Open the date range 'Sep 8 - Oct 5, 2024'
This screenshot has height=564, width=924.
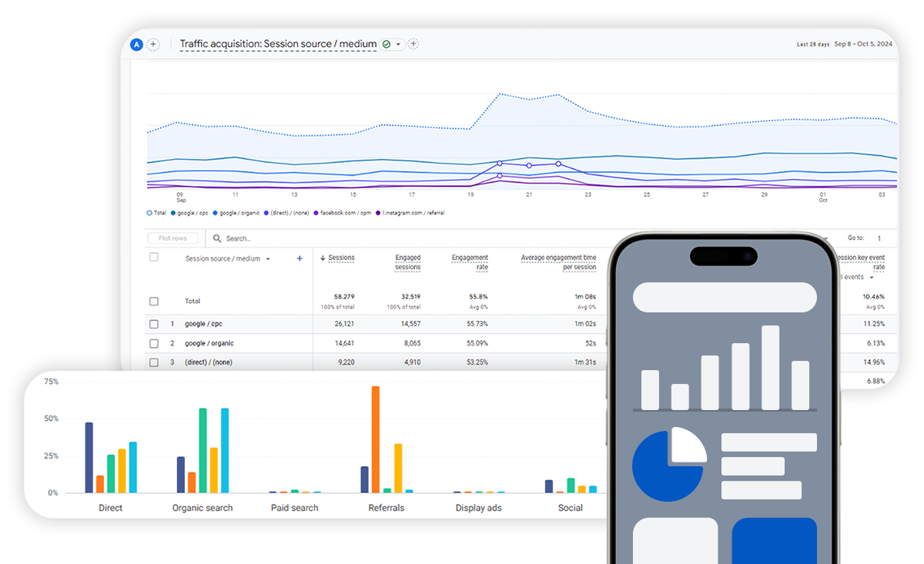click(863, 44)
